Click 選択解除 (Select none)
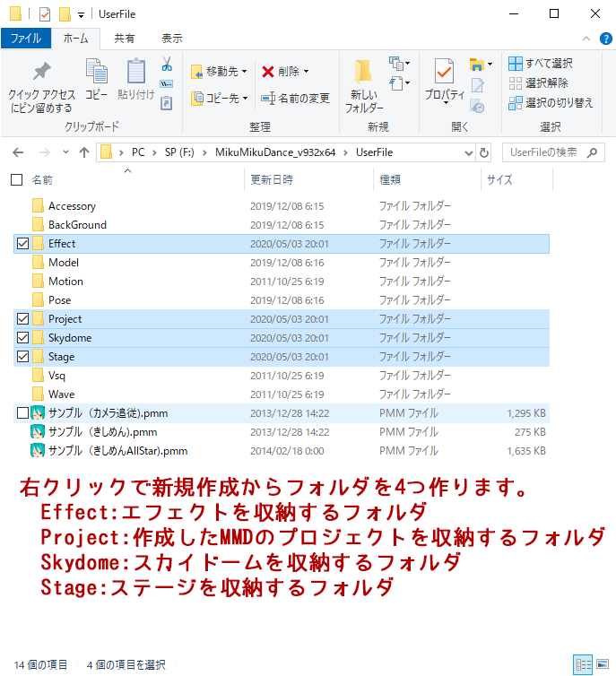The image size is (616, 676). pos(538,82)
